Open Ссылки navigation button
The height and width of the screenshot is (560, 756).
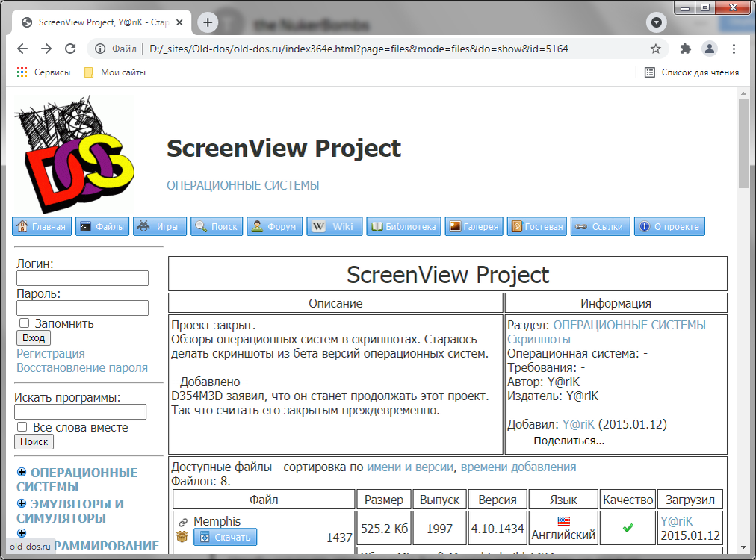coord(601,226)
